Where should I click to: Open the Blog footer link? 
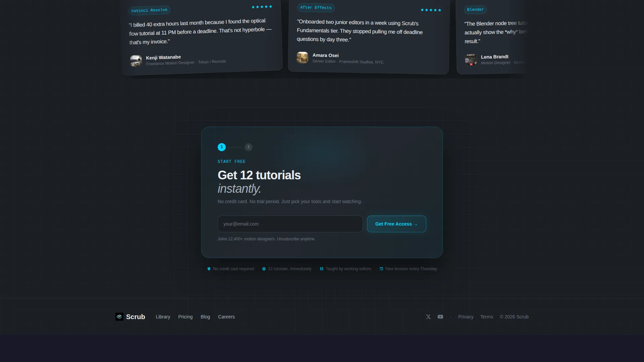(x=205, y=317)
